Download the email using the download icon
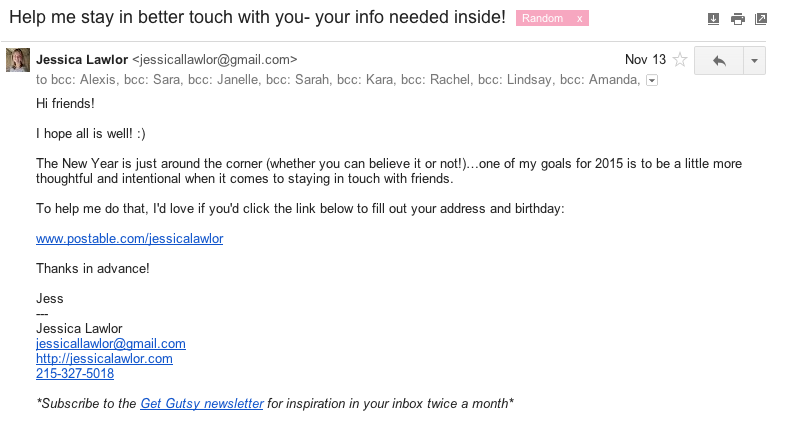Image resolution: width=793 pixels, height=429 pixels. pyautogui.click(x=713, y=19)
